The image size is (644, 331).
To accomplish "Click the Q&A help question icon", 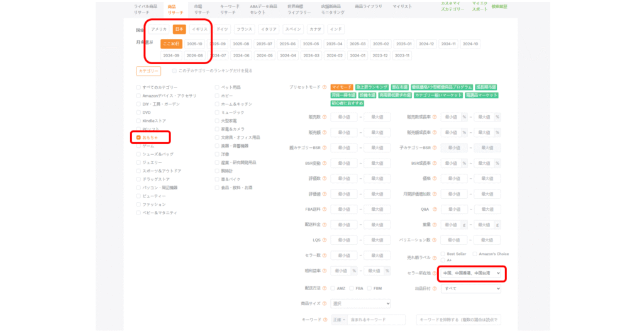I will coord(435,209).
